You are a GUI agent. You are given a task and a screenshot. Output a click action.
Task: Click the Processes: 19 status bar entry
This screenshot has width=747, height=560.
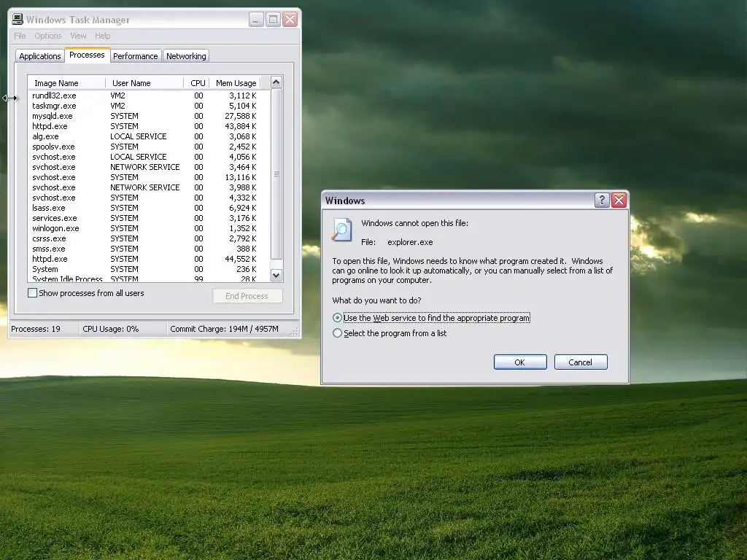[44, 329]
